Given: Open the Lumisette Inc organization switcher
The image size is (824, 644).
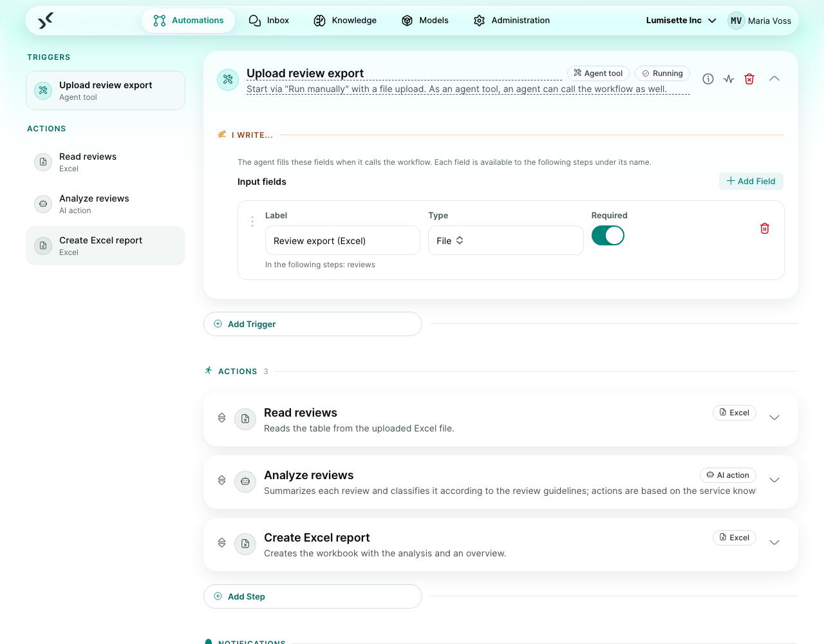Looking at the screenshot, I should (681, 21).
